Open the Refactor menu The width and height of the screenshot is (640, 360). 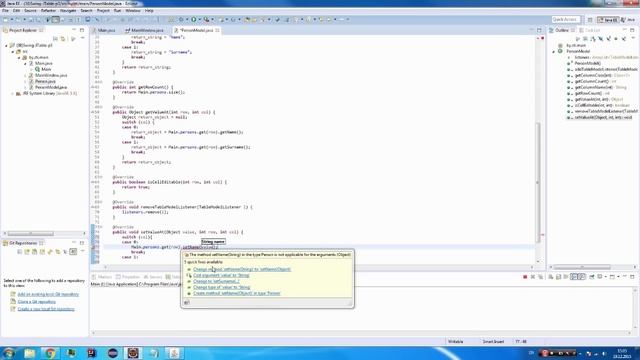click(49, 11)
